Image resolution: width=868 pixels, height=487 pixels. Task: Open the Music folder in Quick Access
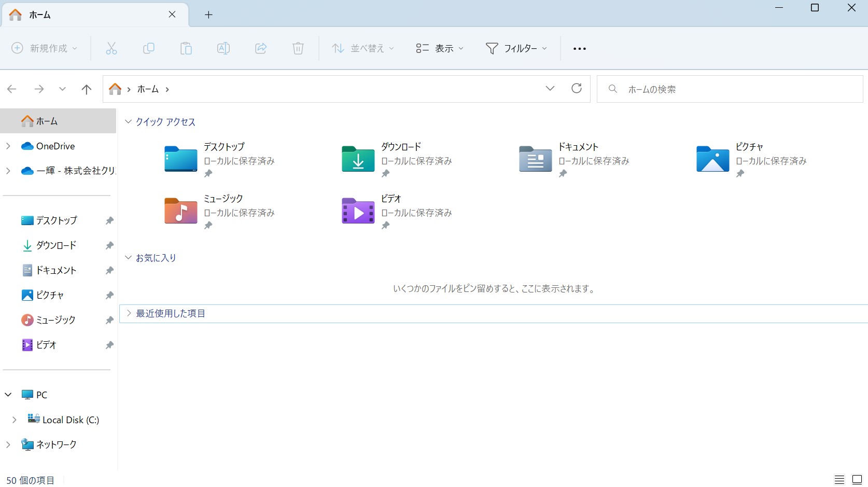181,211
